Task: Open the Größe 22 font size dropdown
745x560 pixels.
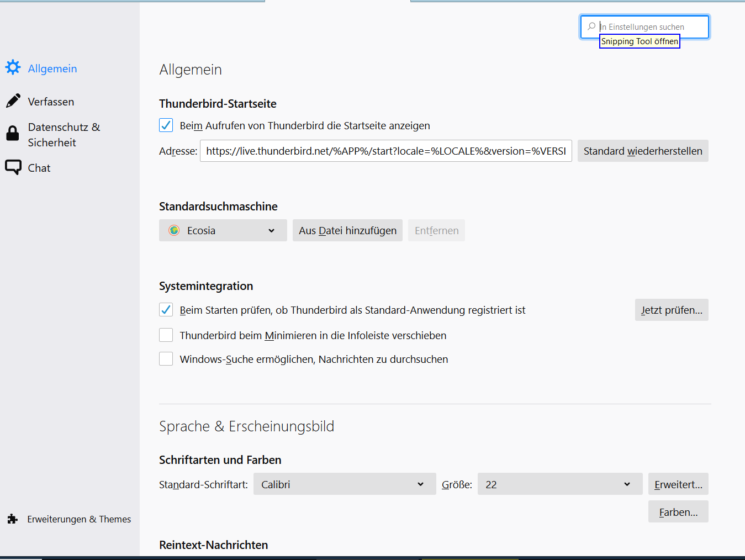Action: click(559, 484)
